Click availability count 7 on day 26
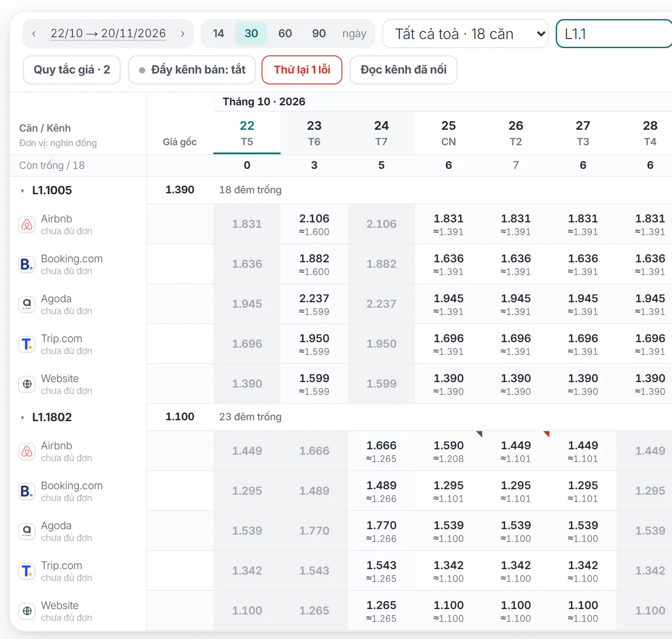 point(516,165)
